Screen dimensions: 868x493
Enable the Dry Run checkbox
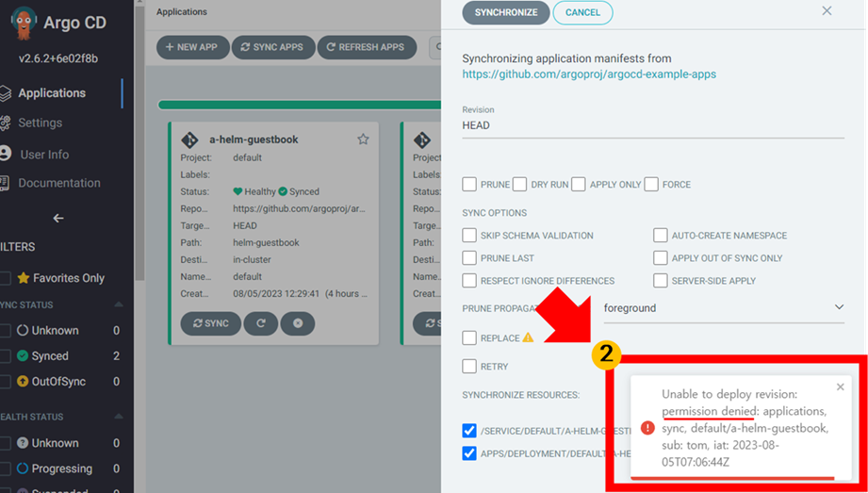520,185
